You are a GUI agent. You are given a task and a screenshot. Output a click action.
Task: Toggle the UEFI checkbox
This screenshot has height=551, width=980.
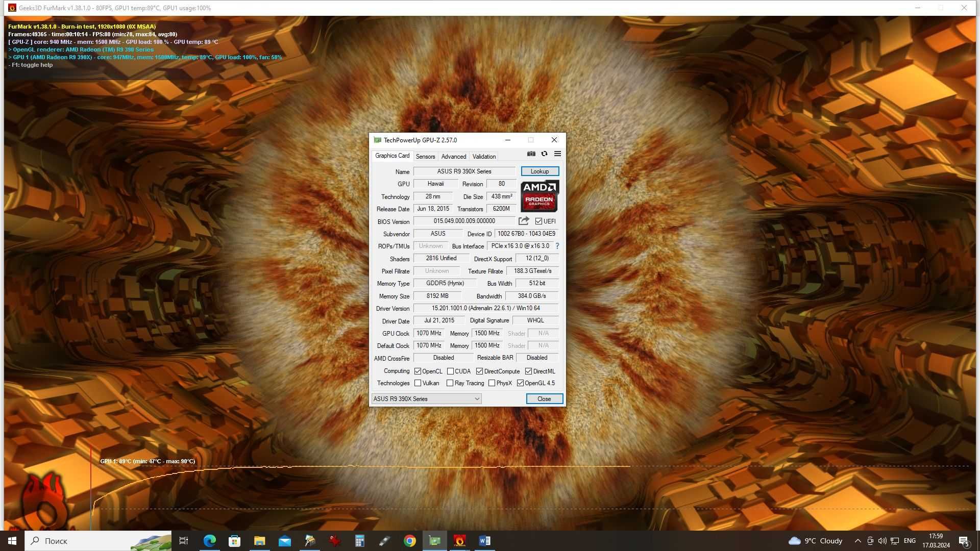click(538, 221)
